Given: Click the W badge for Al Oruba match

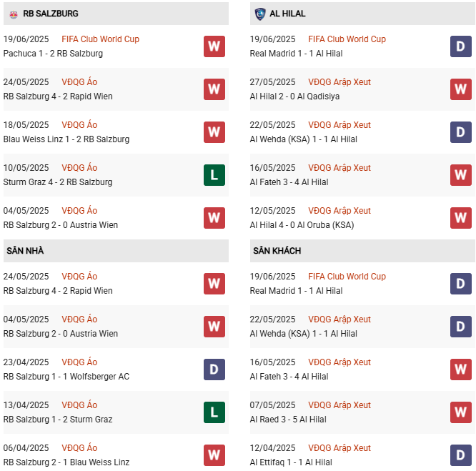Looking at the screenshot, I should pyautogui.click(x=460, y=218).
